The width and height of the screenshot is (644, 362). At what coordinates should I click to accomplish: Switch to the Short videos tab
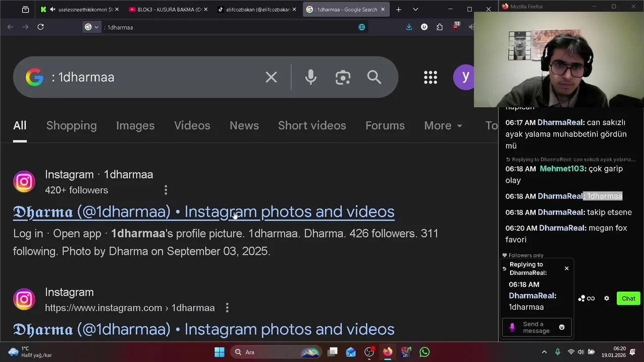tap(312, 126)
